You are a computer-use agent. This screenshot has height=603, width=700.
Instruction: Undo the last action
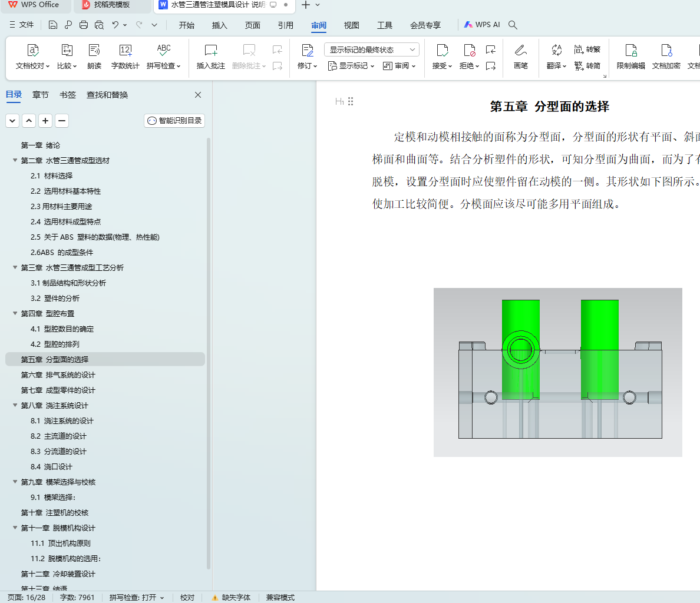click(x=115, y=25)
